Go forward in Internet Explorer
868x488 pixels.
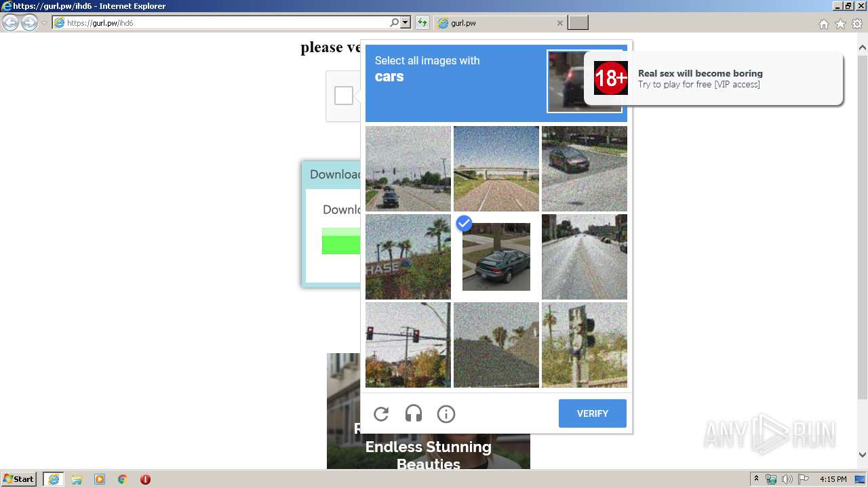pyautogui.click(x=29, y=23)
